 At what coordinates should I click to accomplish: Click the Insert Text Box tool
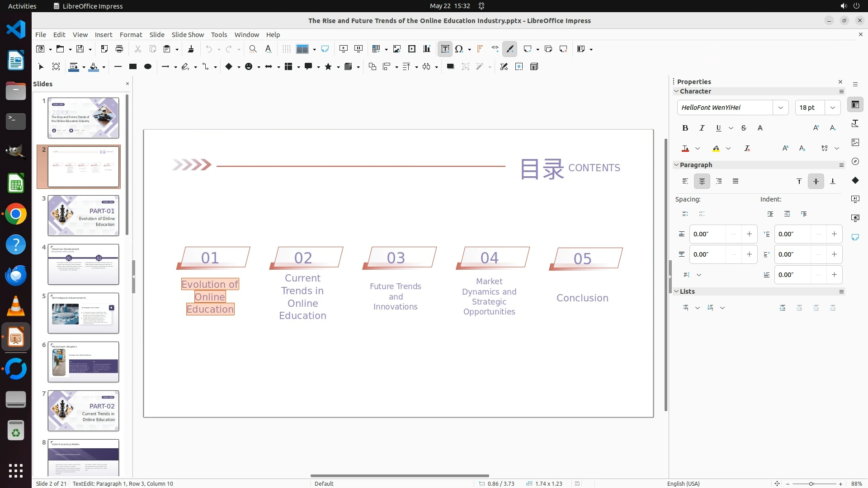(445, 49)
